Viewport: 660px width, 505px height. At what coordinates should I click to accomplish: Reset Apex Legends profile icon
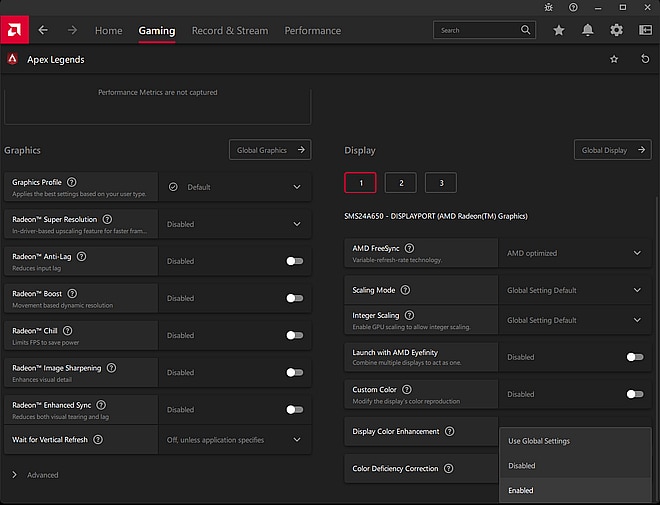click(x=645, y=59)
